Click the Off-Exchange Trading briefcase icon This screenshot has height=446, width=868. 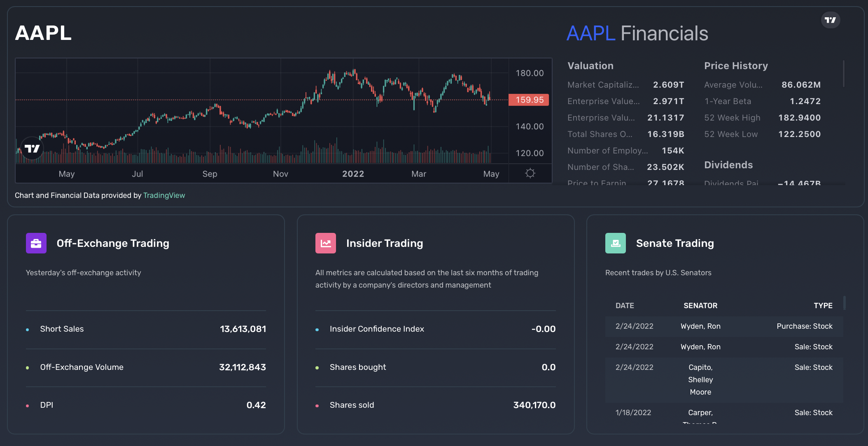coord(36,243)
